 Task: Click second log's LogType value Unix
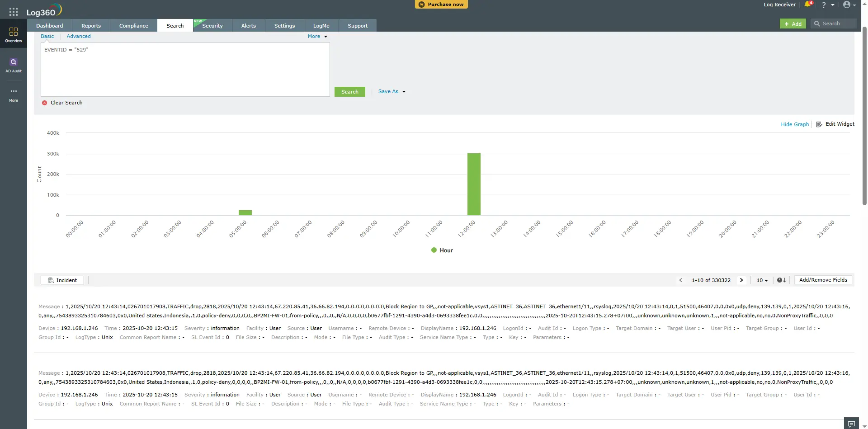[107, 404]
